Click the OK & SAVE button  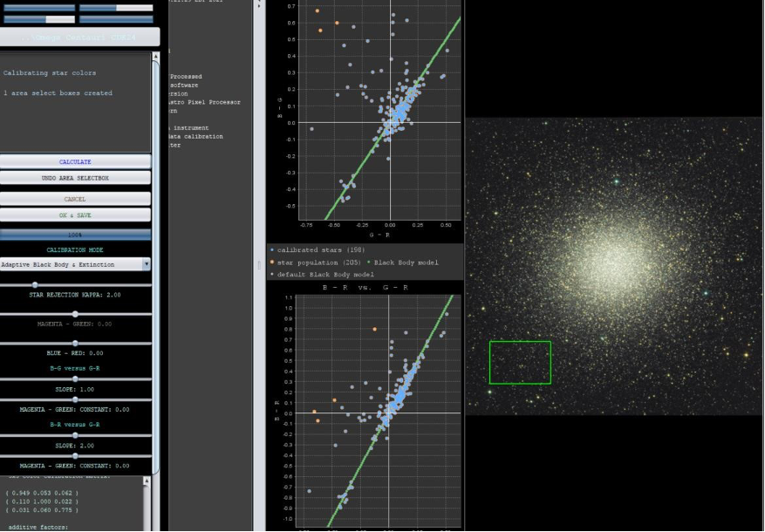75,215
